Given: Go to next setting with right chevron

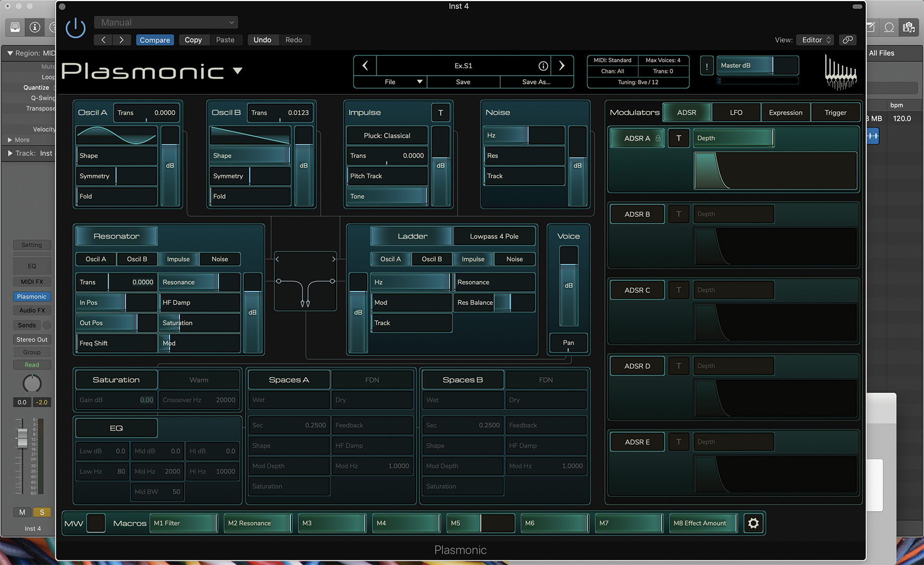Looking at the screenshot, I should (x=121, y=40).
